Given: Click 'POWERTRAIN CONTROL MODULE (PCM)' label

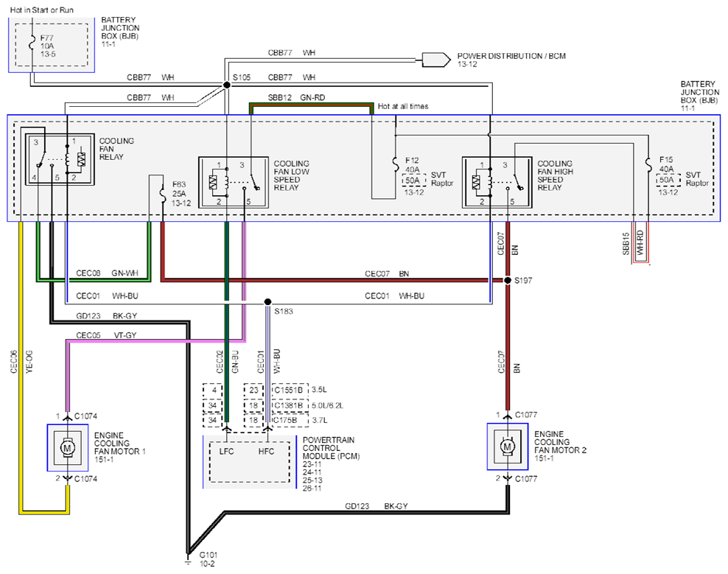Looking at the screenshot, I should tap(331, 448).
